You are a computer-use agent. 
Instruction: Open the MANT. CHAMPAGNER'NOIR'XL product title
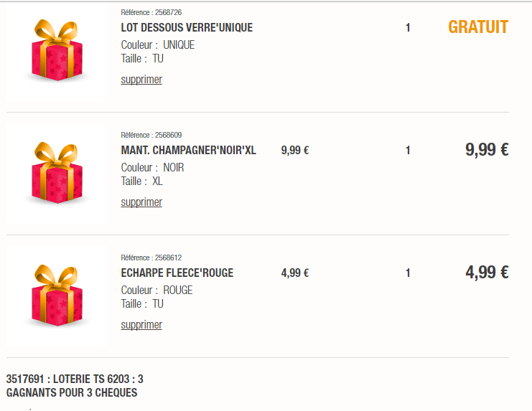tap(188, 151)
